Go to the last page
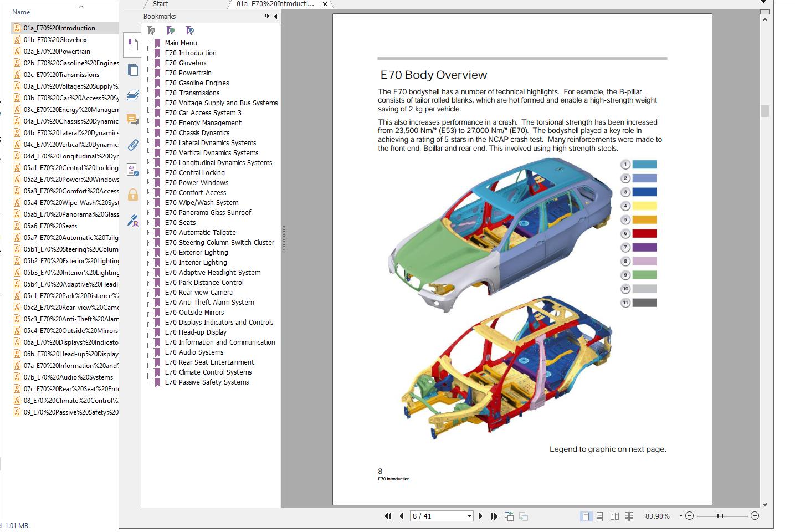795x532 pixels. pyautogui.click(x=494, y=516)
